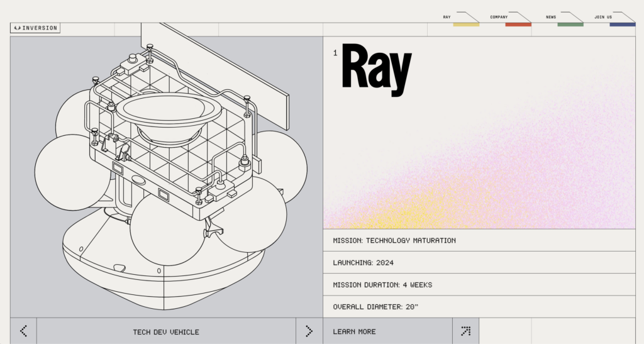The height and width of the screenshot is (344, 644).
Task: Go to previous vehicle with left arrow
Action: click(23, 331)
